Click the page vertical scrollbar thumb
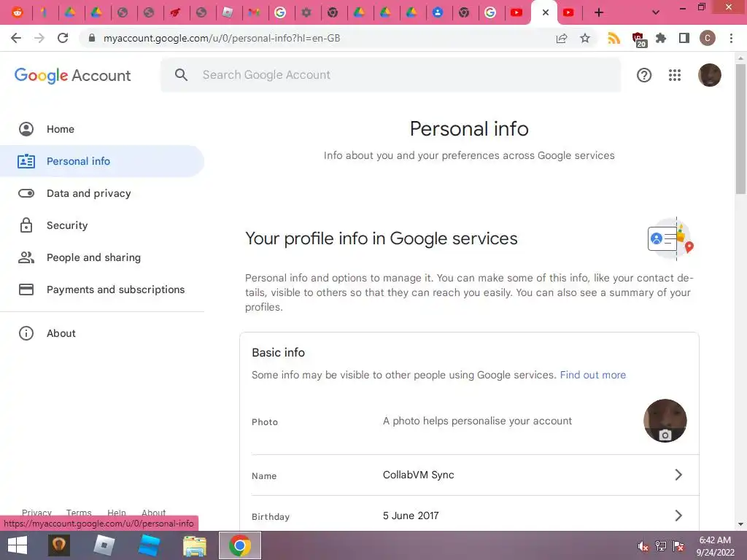Viewport: 747px width, 560px height. point(740,128)
